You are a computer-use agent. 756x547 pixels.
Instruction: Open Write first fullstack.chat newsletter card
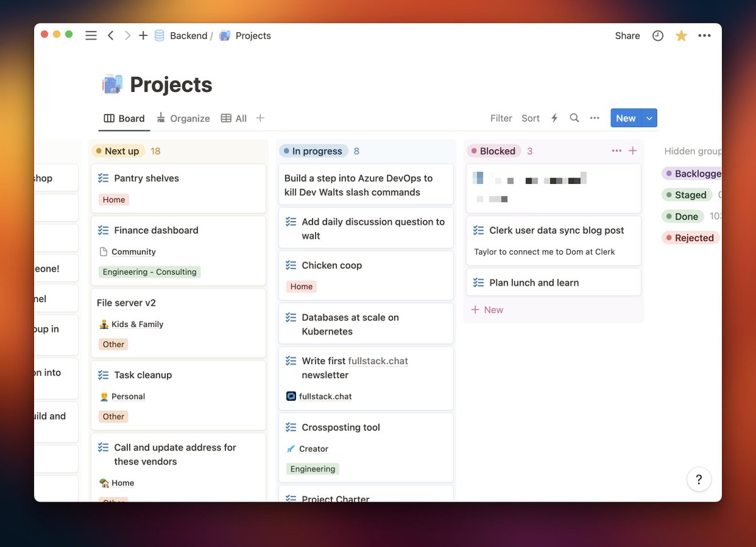(x=366, y=378)
